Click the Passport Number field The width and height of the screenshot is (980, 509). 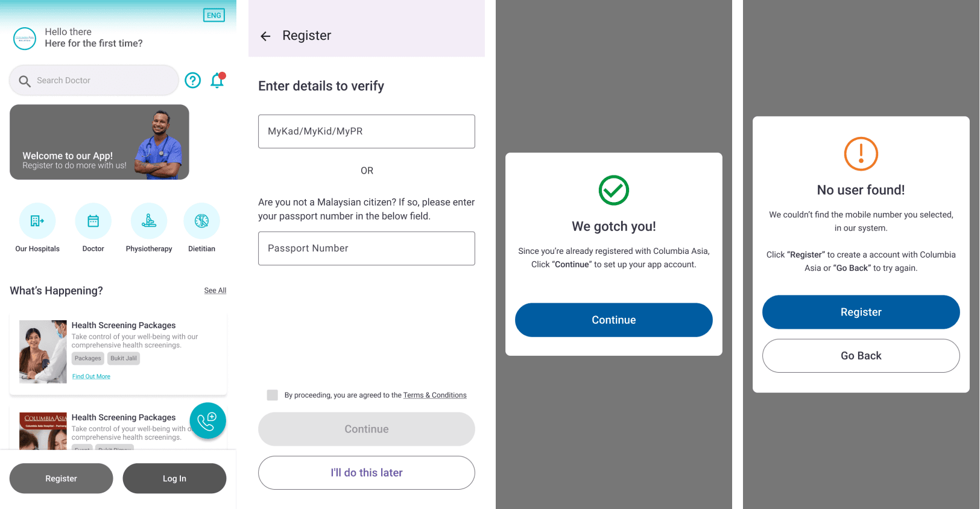[367, 248]
